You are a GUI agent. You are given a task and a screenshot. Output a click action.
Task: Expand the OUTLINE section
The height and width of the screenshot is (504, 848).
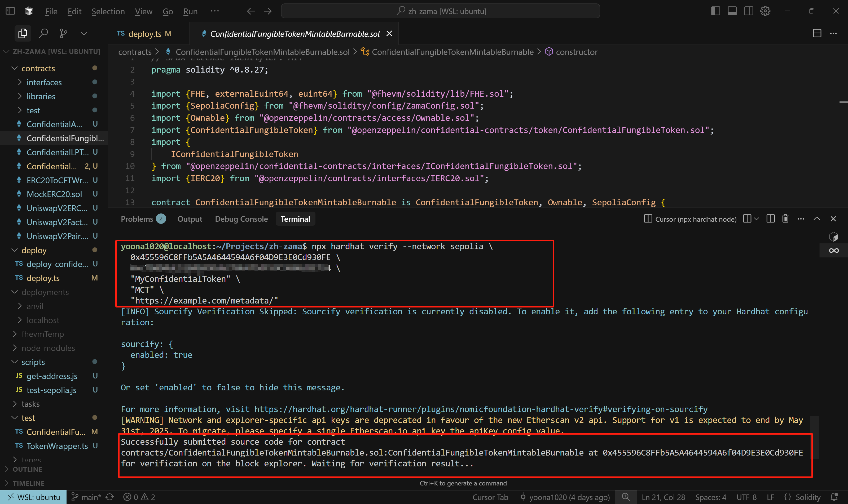pos(54,469)
